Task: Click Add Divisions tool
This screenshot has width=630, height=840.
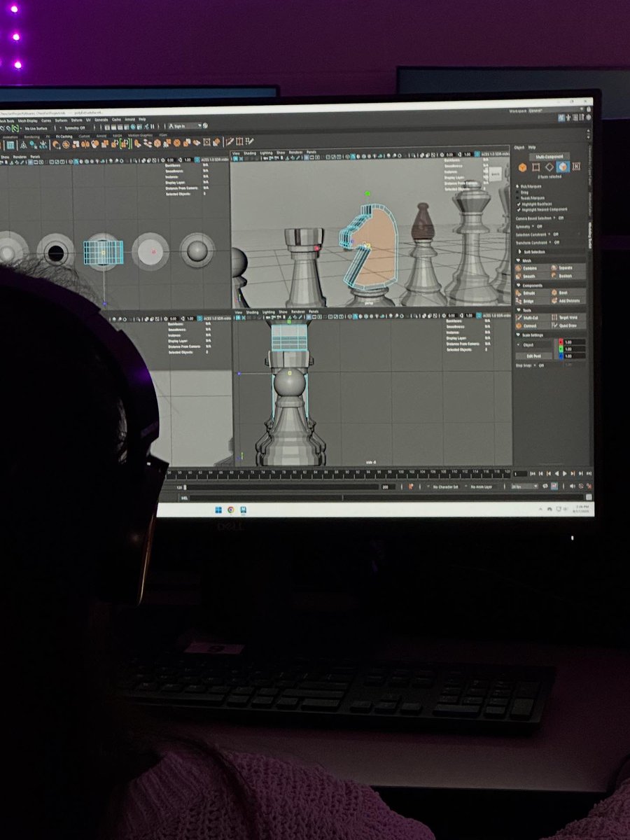Action: point(568,301)
